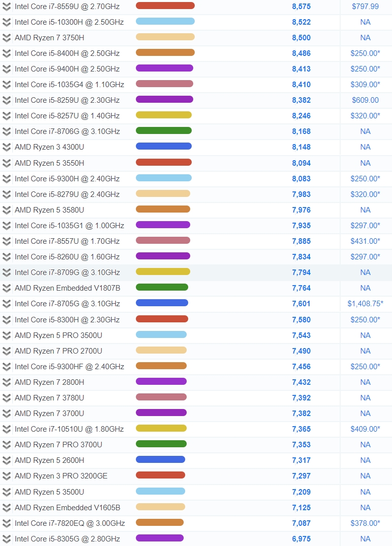Screen dimensions: 392x546
Task: Click the double-chevron icon beside AMD Ryzen 5 3550H
Action: (7, 163)
